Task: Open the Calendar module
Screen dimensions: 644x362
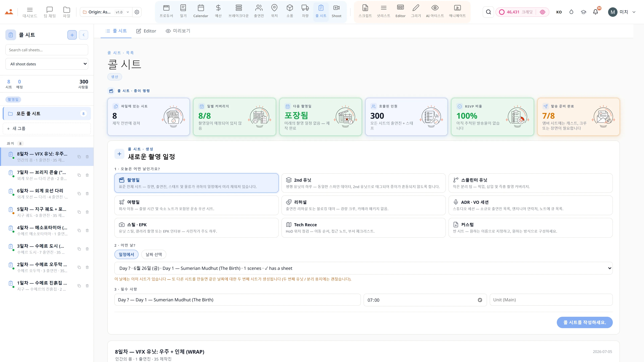Action: 201,12
